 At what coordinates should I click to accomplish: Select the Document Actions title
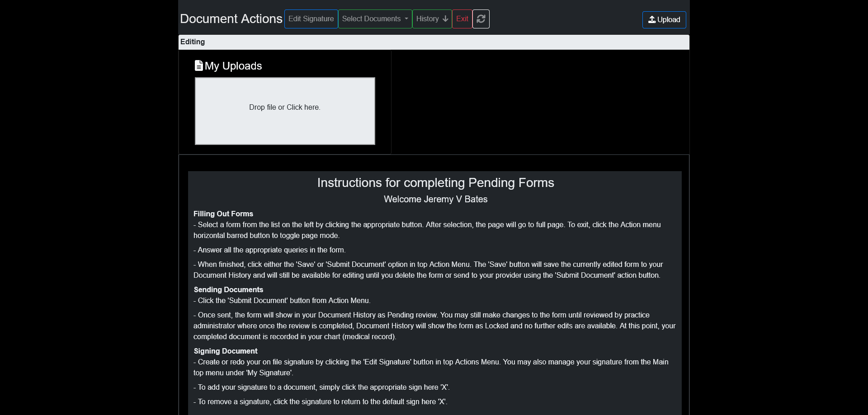pyautogui.click(x=231, y=19)
